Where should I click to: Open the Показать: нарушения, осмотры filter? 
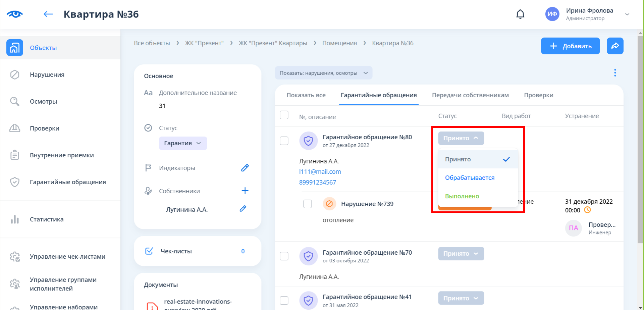pyautogui.click(x=323, y=73)
